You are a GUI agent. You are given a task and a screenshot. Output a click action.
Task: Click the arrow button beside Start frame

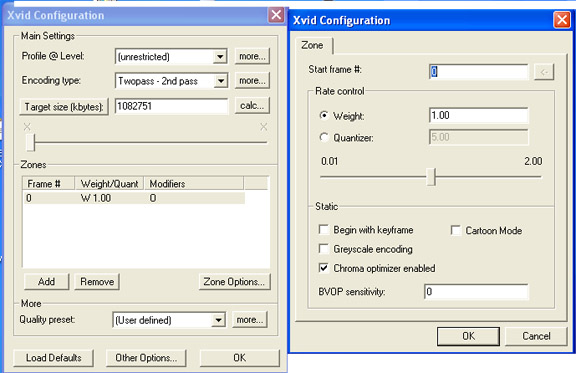click(544, 72)
